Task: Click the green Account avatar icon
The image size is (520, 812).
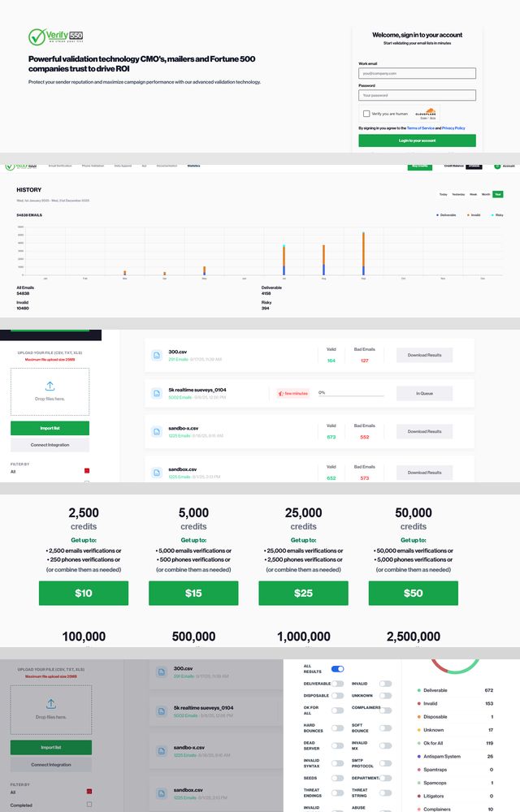Action: click(497, 166)
